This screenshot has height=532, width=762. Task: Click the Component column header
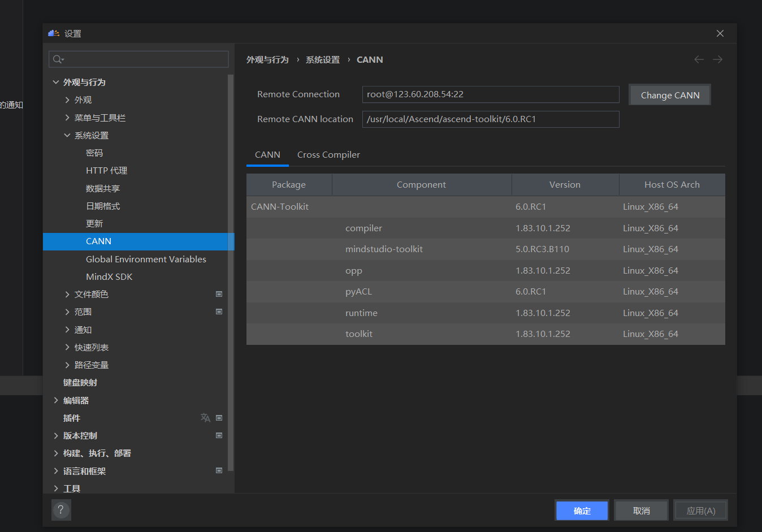tap(422, 185)
